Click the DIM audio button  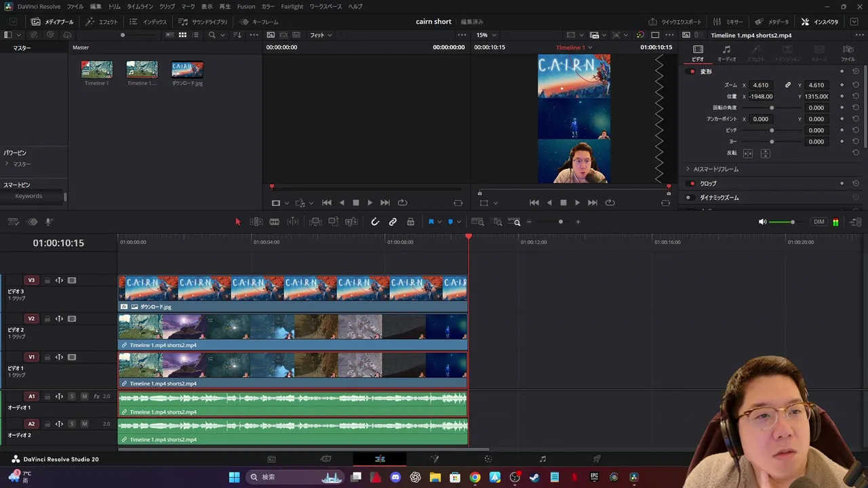819,222
